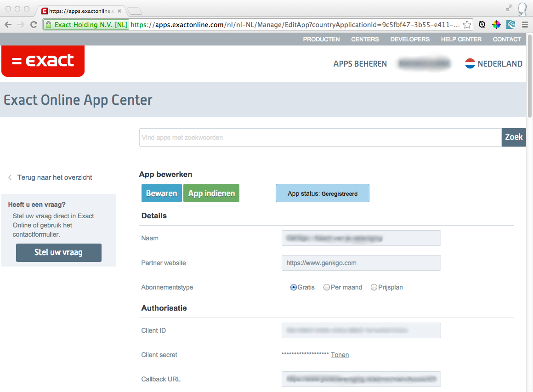Click the Exact Online App Center heading
The height and width of the screenshot is (392, 533).
78,100
